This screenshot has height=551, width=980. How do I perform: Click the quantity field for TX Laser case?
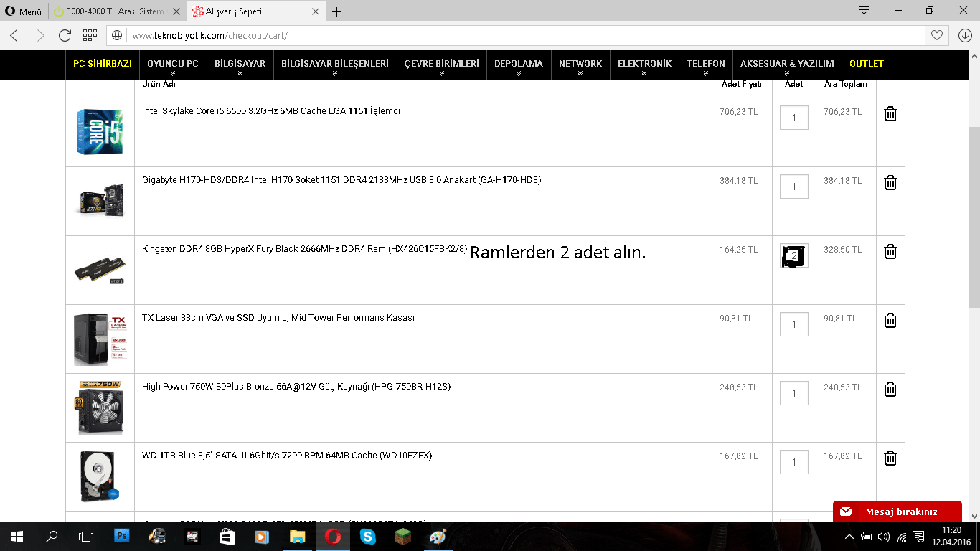click(x=794, y=324)
